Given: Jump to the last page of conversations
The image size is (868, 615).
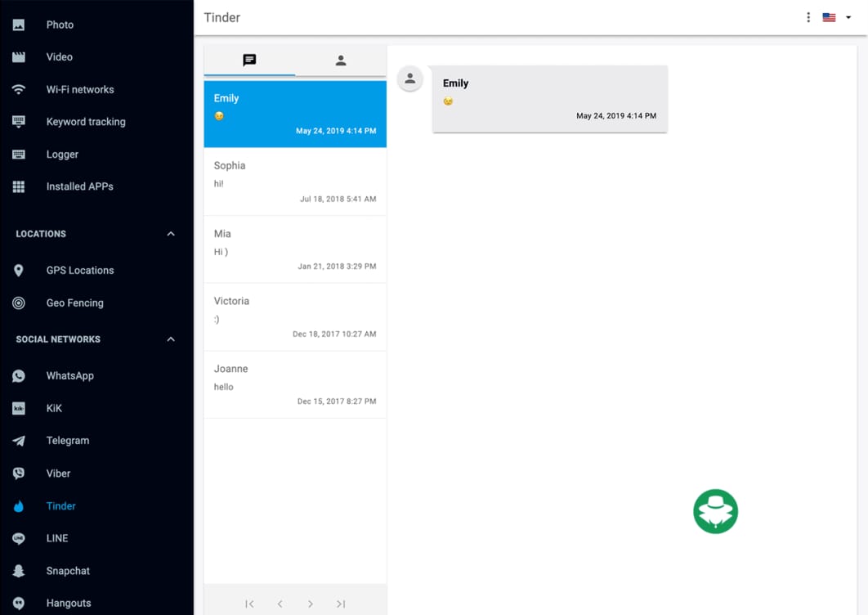Looking at the screenshot, I should (x=341, y=604).
